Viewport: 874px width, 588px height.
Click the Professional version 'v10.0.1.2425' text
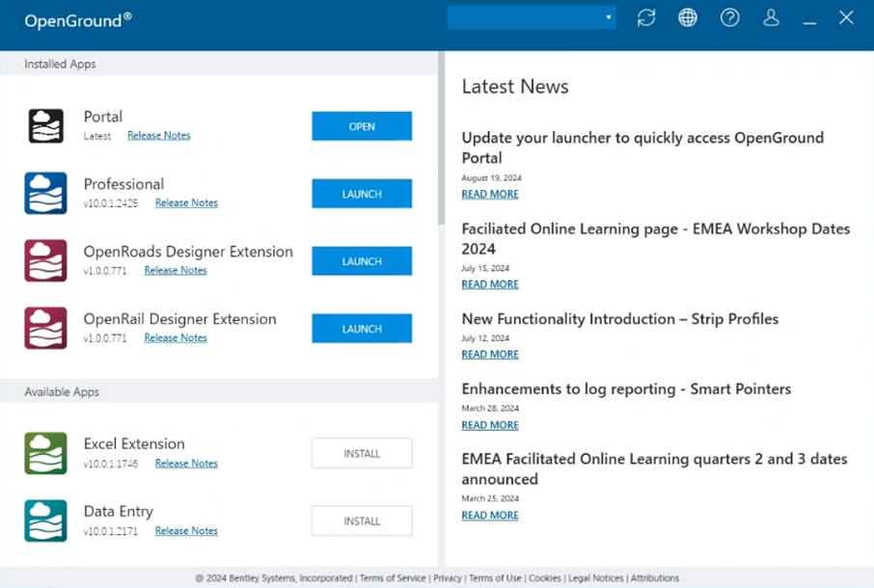[x=110, y=203]
